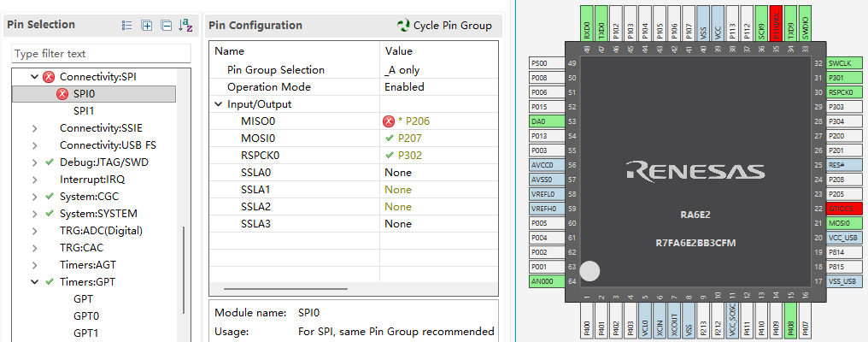Click the green check beside Debug:JTAG/SWD

coord(50,162)
